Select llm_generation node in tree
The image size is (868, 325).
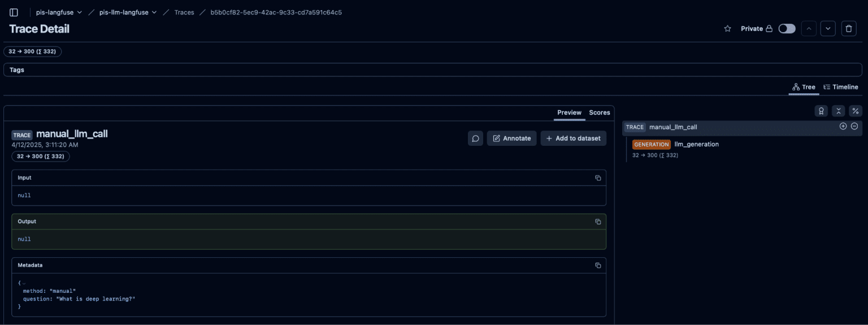click(697, 144)
